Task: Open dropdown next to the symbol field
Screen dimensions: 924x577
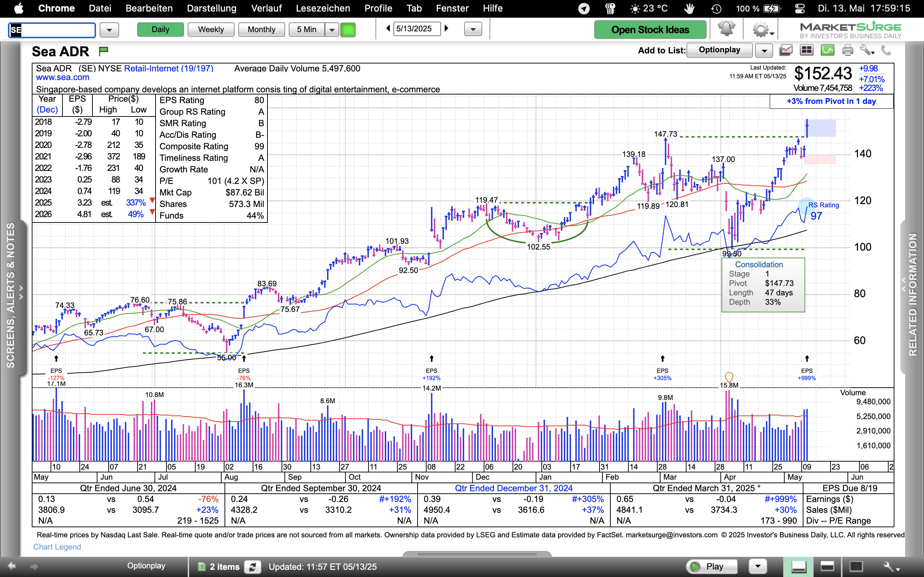Action: [109, 30]
